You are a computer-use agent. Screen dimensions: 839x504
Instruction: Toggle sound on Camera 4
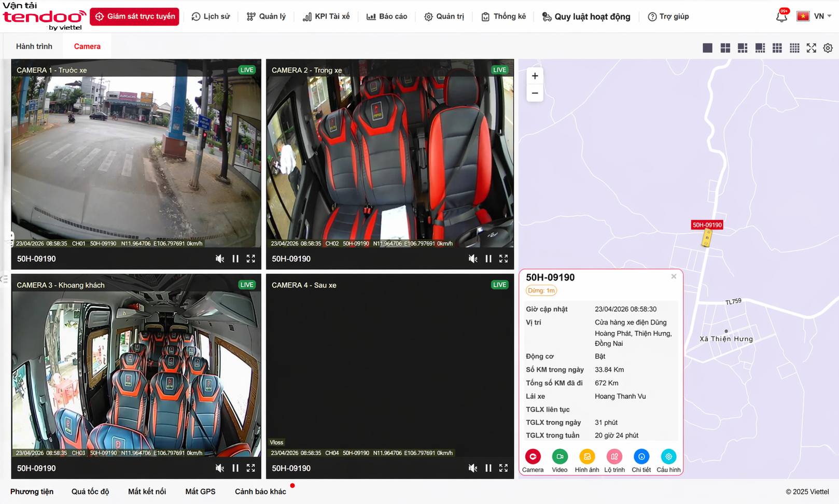tap(473, 468)
